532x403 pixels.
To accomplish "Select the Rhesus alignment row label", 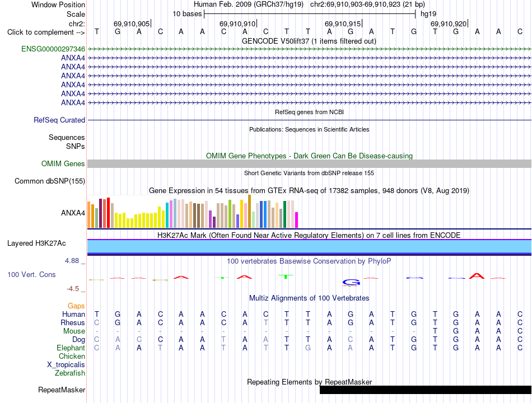I will click(x=73, y=322).
